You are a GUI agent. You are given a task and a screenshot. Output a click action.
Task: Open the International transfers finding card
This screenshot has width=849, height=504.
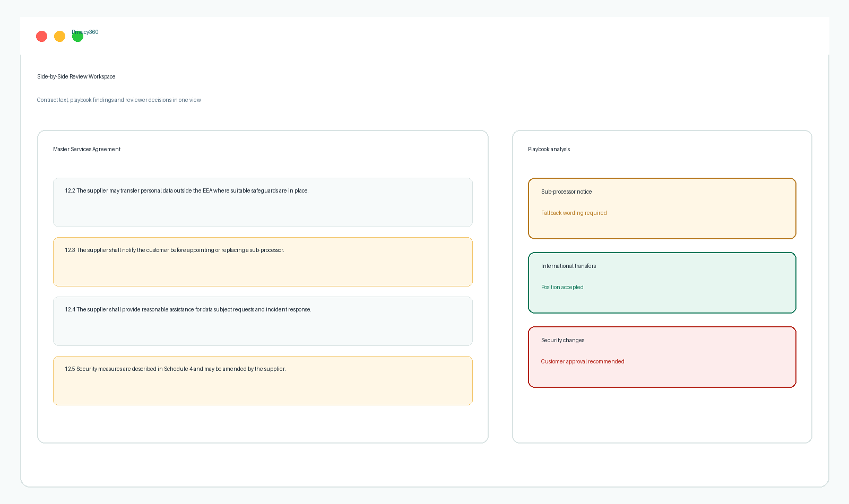662,283
